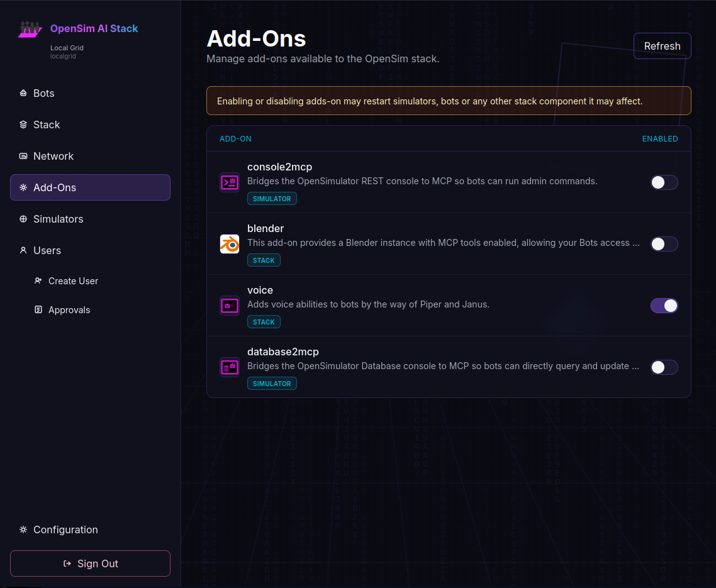Click the Configuration gear icon
Screen dimensions: 716x588
(23, 530)
